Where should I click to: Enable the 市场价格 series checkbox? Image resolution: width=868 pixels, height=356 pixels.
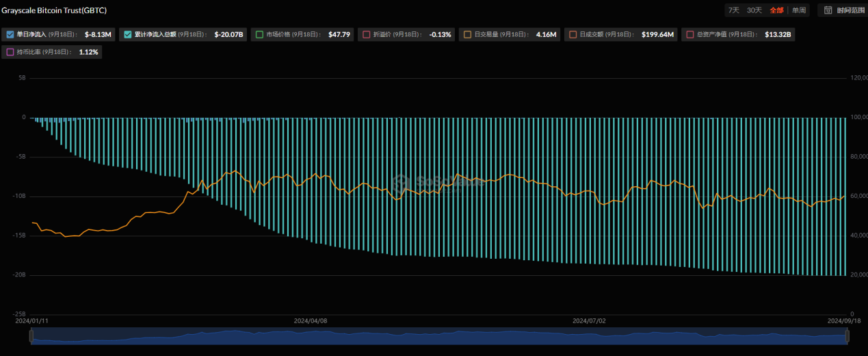click(x=259, y=34)
